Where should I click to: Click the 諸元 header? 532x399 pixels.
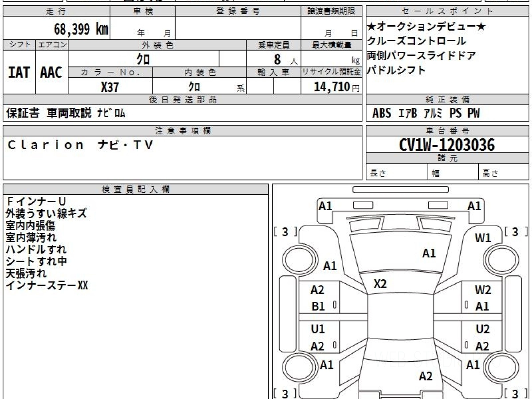447,158
